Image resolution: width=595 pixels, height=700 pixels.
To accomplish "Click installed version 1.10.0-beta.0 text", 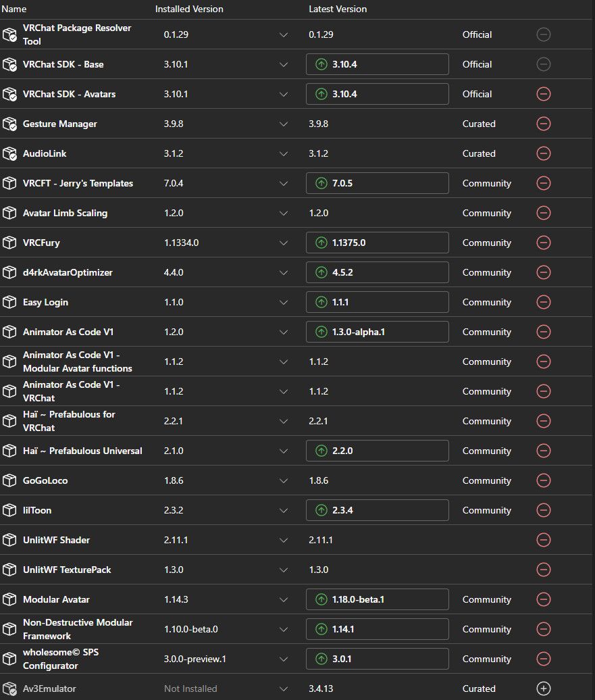I will pos(191,629).
